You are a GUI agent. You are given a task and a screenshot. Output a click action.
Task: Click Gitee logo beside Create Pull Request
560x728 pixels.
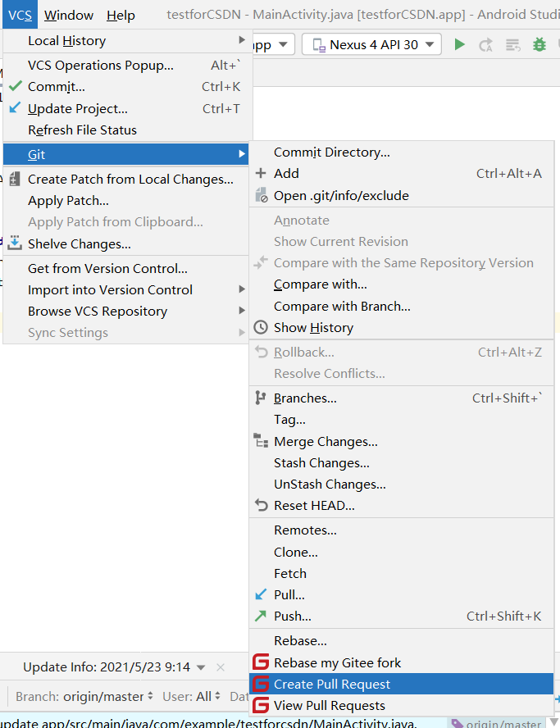261,684
